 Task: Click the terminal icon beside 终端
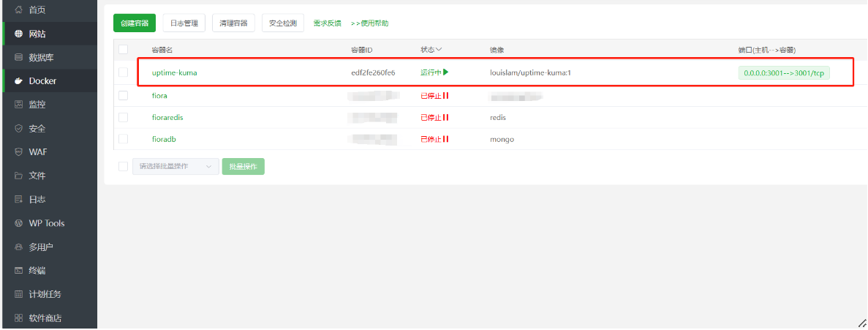pyautogui.click(x=19, y=271)
